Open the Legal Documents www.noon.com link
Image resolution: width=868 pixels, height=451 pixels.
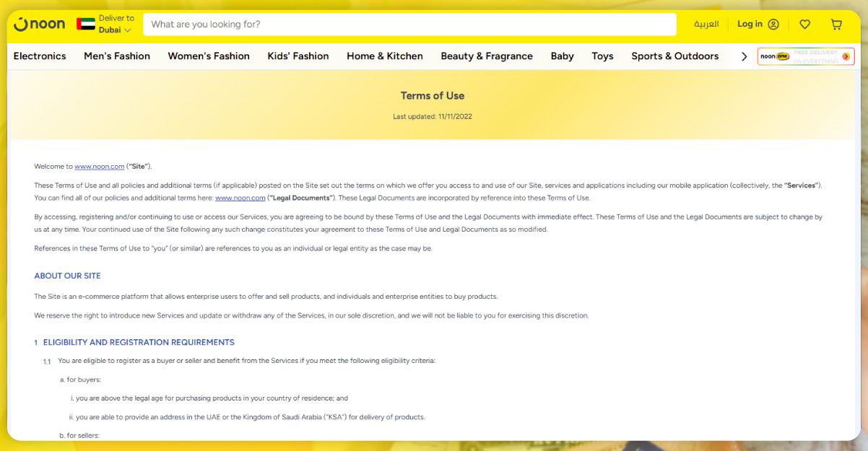click(x=240, y=198)
